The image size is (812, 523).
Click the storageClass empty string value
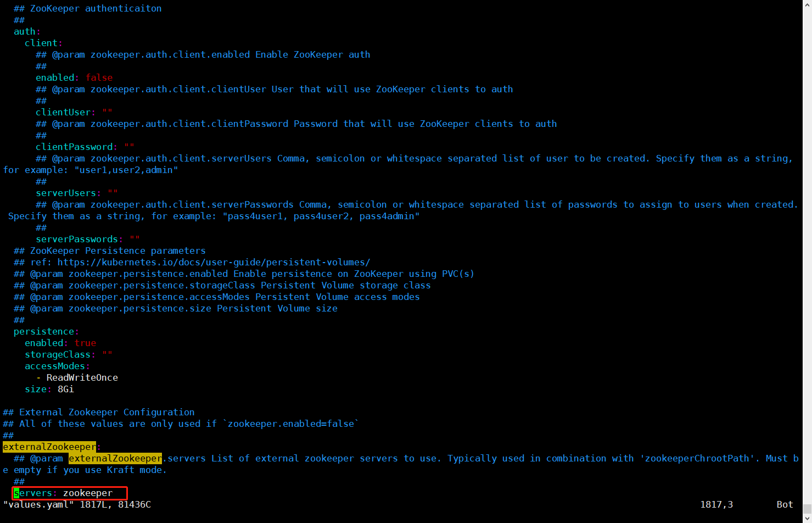[107, 354]
